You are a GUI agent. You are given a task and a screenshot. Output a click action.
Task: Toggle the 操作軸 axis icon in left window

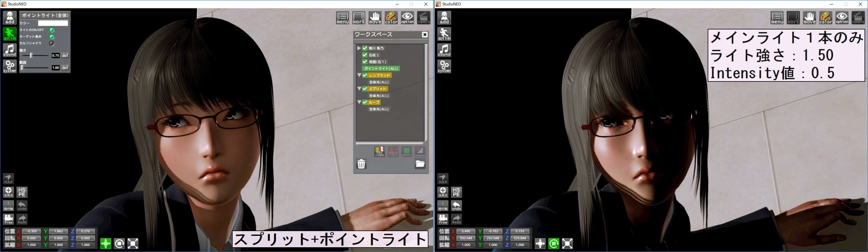tap(9, 206)
